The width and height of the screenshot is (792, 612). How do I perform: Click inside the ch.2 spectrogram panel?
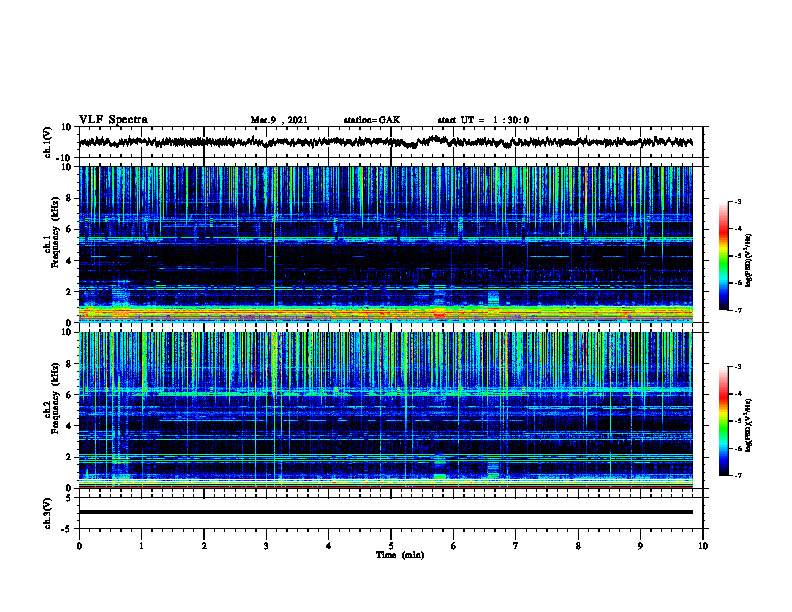click(x=385, y=410)
